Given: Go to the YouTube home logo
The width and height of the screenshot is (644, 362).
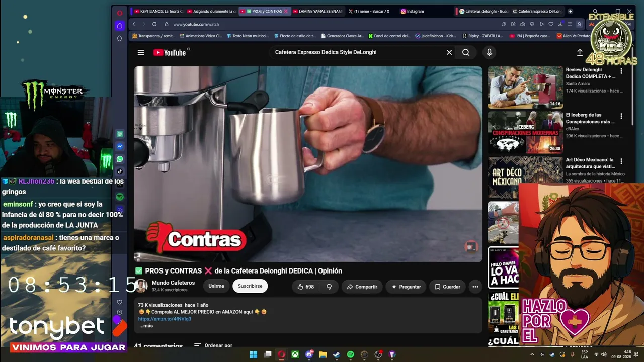Looking at the screenshot, I should (170, 52).
